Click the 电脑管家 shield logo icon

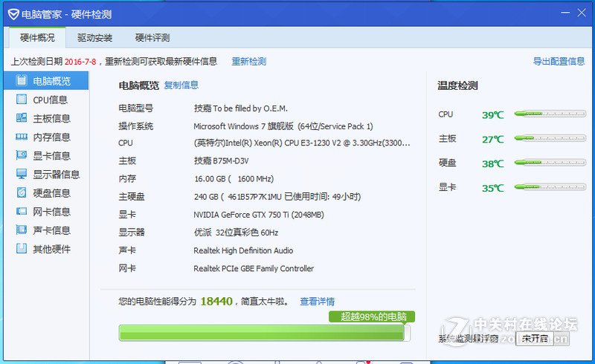click(13, 14)
